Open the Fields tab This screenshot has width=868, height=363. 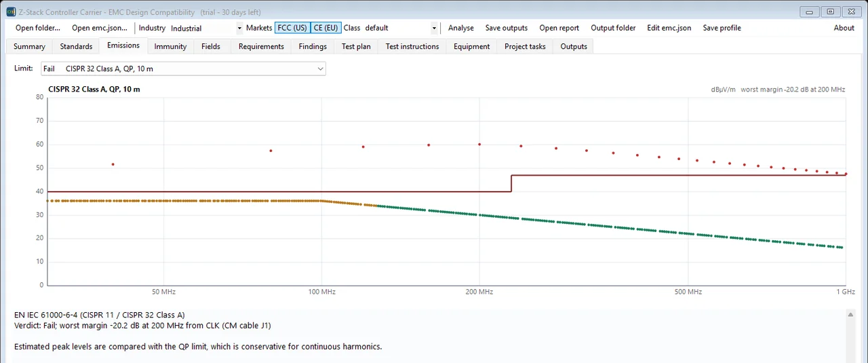point(211,46)
